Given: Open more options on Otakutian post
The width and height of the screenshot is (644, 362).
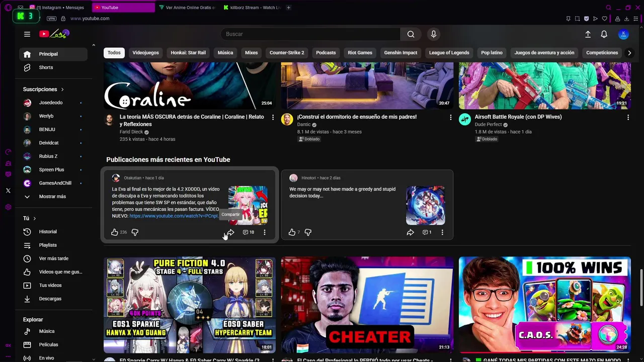Looking at the screenshot, I should click(x=265, y=232).
